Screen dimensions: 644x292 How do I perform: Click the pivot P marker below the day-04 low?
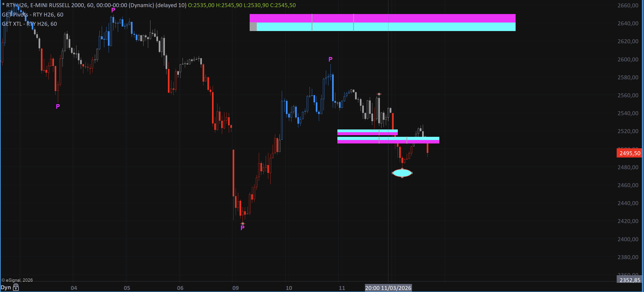[58, 107]
